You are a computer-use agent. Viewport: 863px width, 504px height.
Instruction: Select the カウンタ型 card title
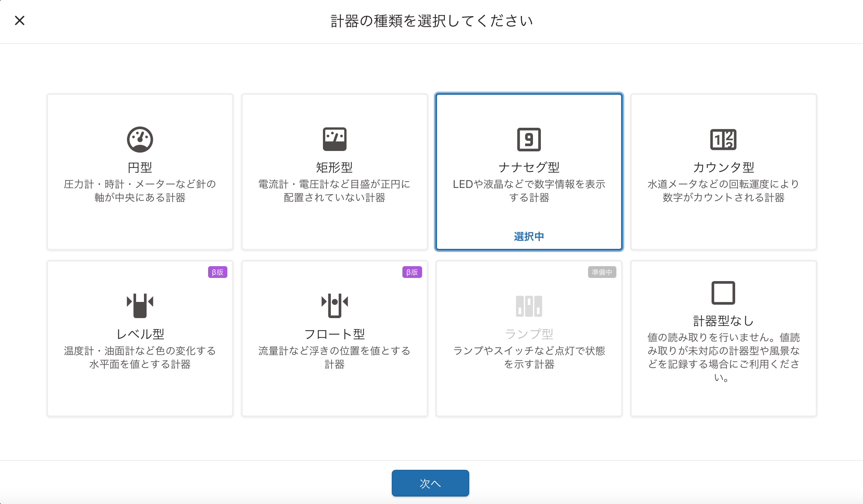point(723,167)
